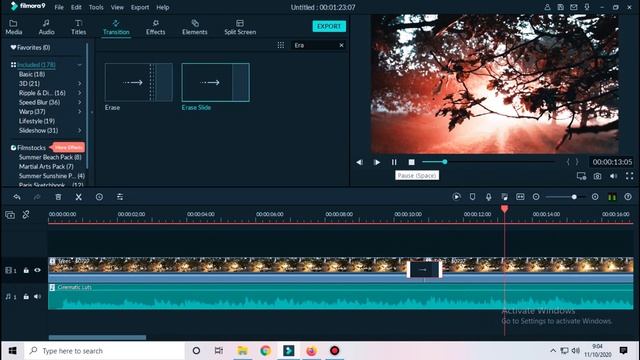The width and height of the screenshot is (640, 360).
Task: Open the File menu
Action: (59, 7)
